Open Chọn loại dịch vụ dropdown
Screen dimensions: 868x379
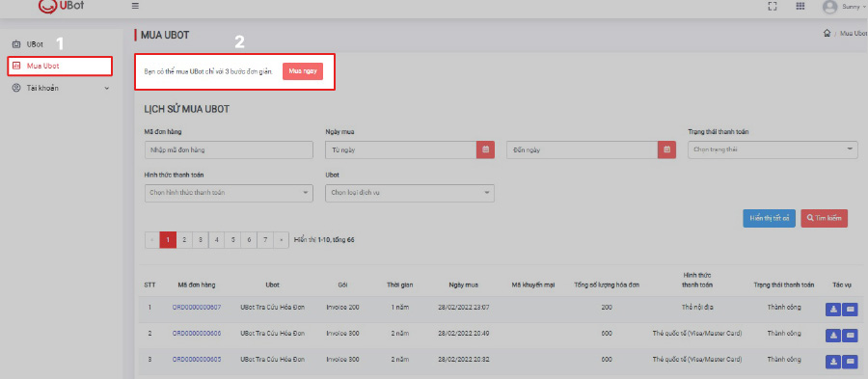410,193
